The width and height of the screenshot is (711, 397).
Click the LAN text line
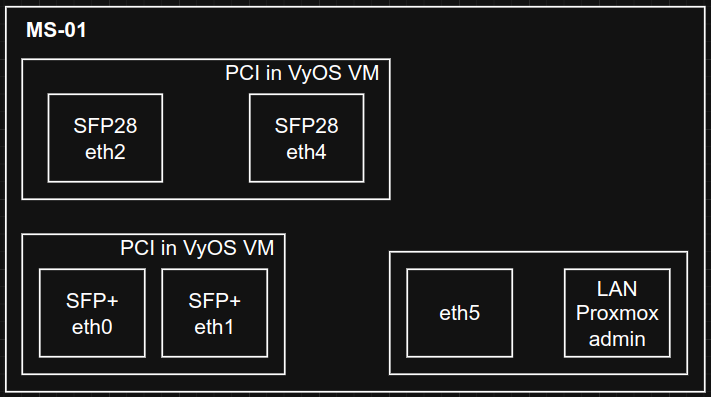coord(617,289)
